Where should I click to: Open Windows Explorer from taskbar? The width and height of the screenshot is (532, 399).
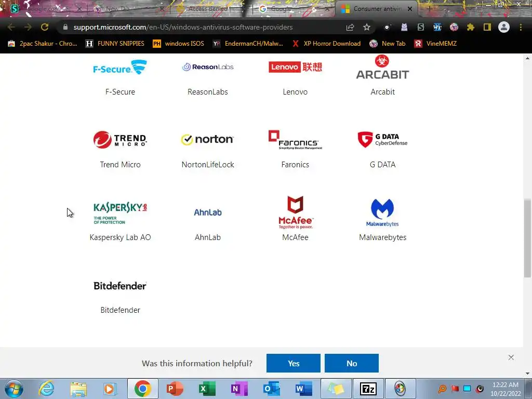point(78,389)
